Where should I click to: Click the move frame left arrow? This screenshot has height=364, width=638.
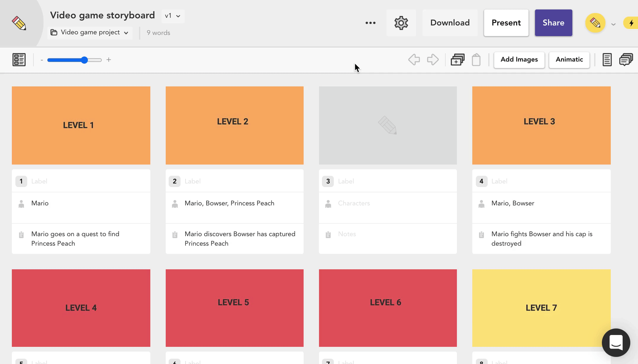click(414, 59)
